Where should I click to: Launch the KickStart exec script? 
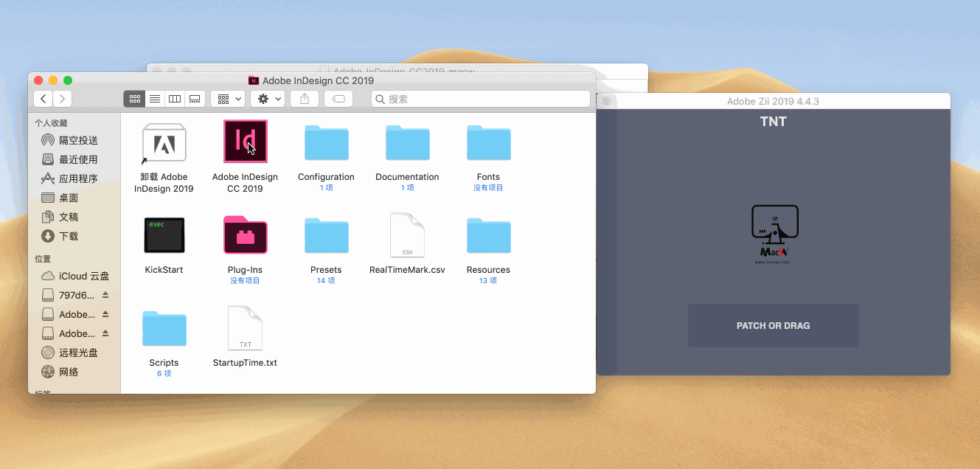(164, 234)
